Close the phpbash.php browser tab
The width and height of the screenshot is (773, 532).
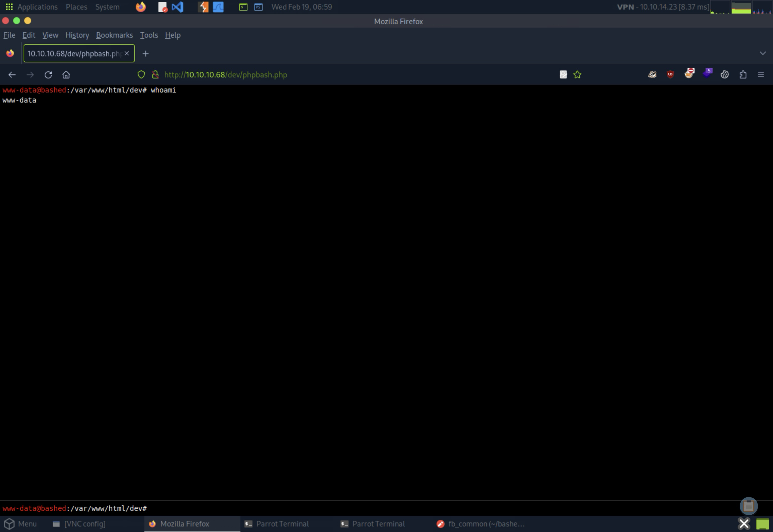click(x=127, y=53)
